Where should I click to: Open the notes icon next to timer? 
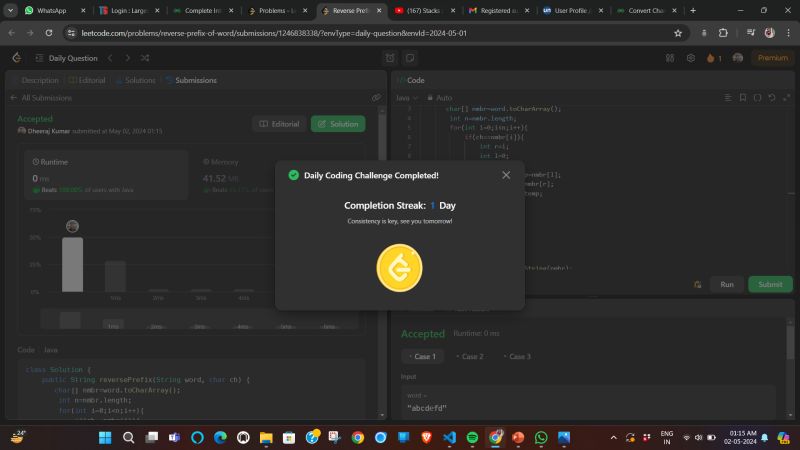410,58
